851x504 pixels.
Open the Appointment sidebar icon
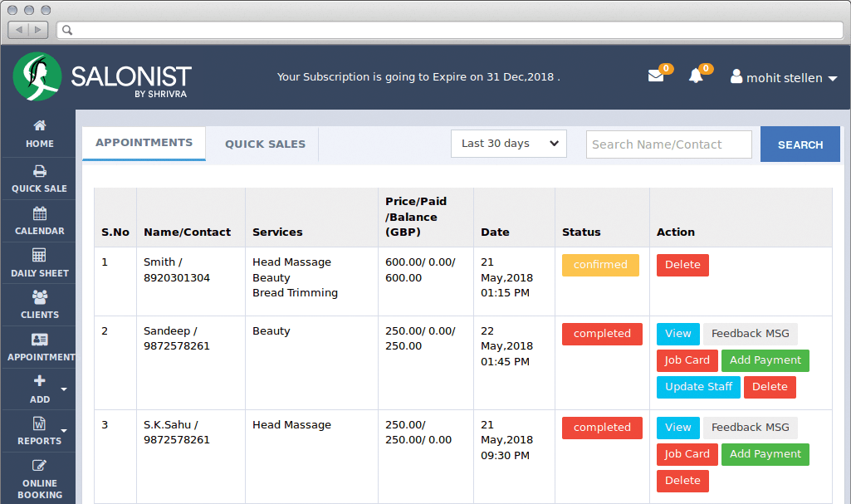click(x=40, y=340)
